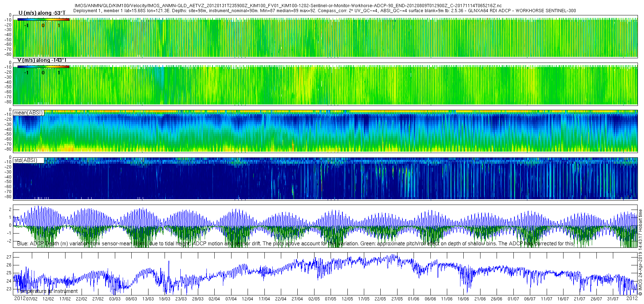644x304 pixels.
Task: Click the '17/04' date tick label
Action: [x=264, y=299]
